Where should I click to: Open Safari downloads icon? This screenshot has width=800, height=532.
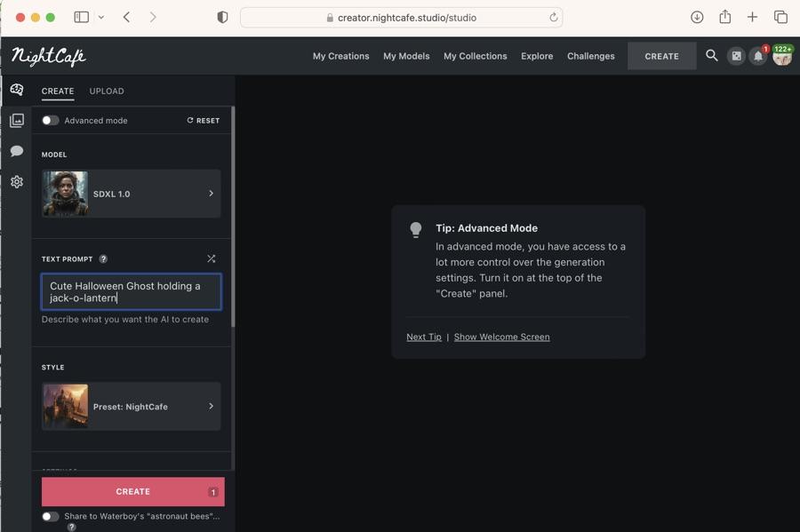pos(697,18)
